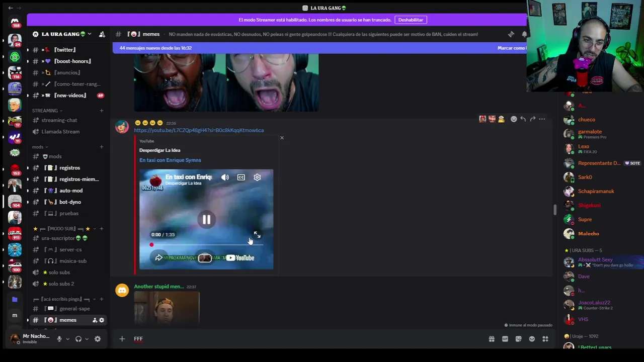The width and height of the screenshot is (644, 362).
Task: Click Marcar como leído on new messages bar
Action: 512,48
